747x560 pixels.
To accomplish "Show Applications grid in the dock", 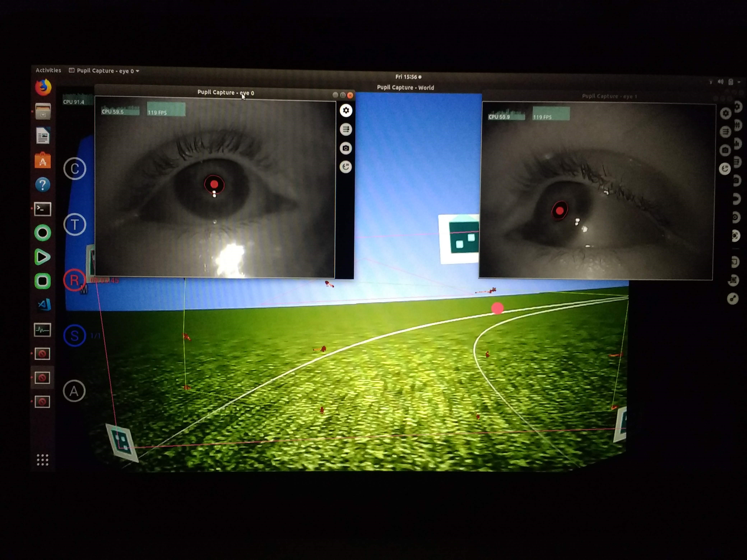I will click(x=43, y=460).
